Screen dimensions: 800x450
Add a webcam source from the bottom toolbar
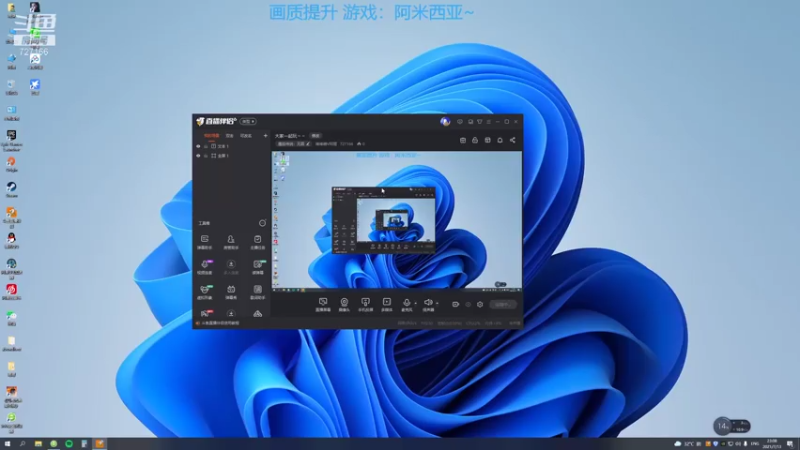click(x=344, y=305)
